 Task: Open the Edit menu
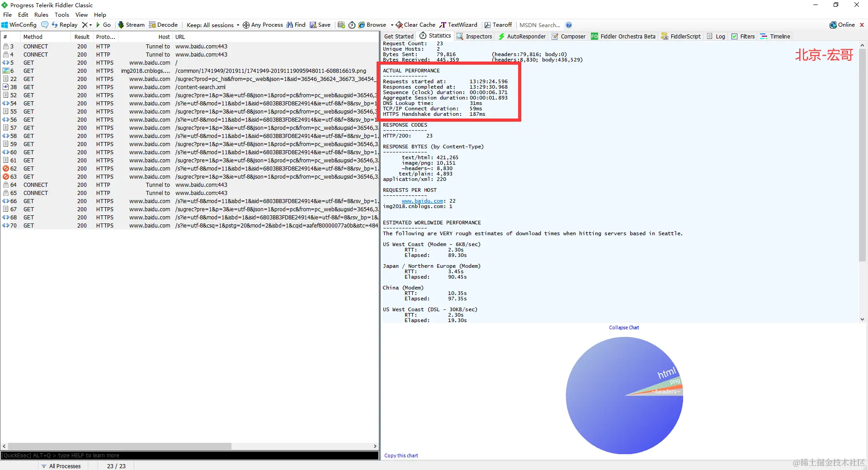[x=23, y=14]
